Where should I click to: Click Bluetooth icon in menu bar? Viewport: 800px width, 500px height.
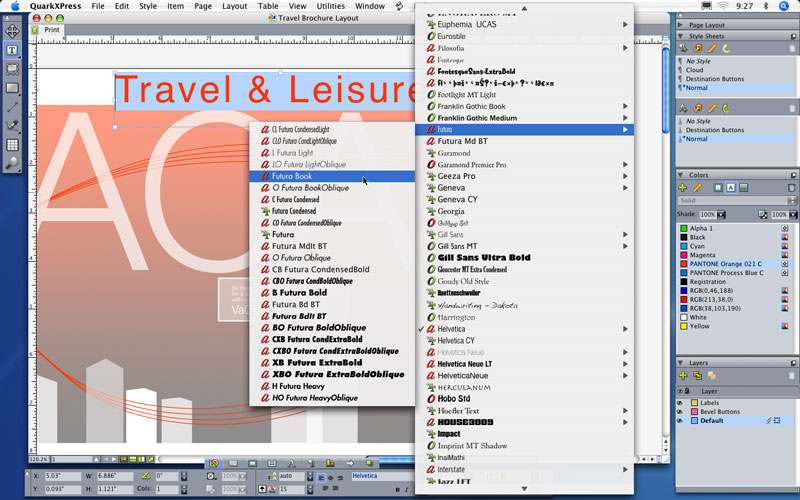(x=766, y=6)
